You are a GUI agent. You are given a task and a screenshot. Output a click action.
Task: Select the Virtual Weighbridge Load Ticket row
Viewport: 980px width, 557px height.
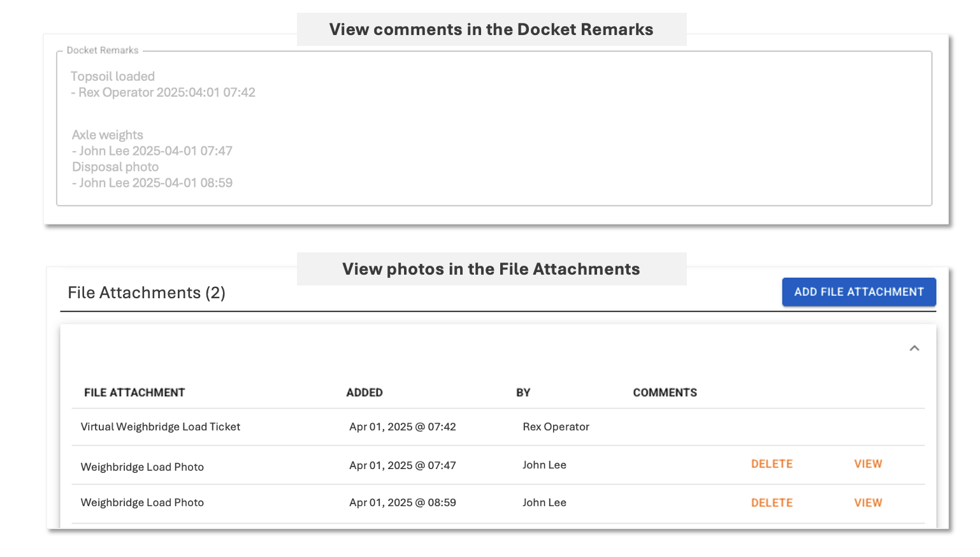tap(161, 427)
